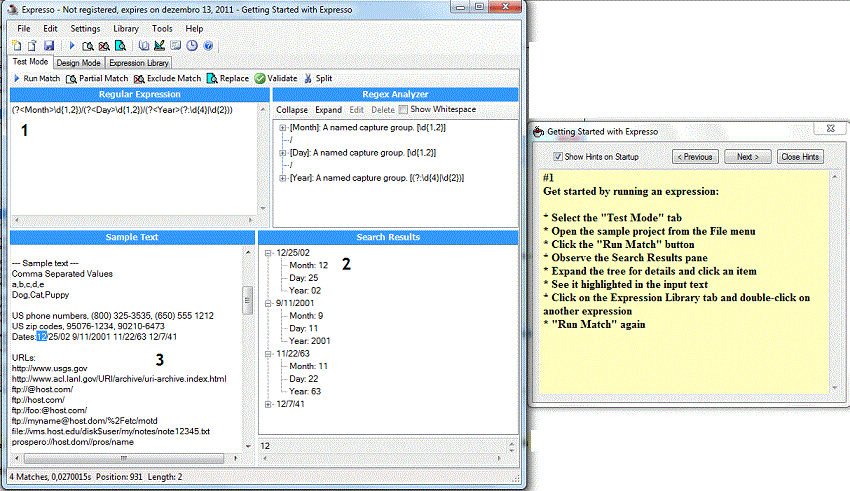850x491 pixels.
Task: Expand the 12/7/41 search result
Action: tap(268, 404)
